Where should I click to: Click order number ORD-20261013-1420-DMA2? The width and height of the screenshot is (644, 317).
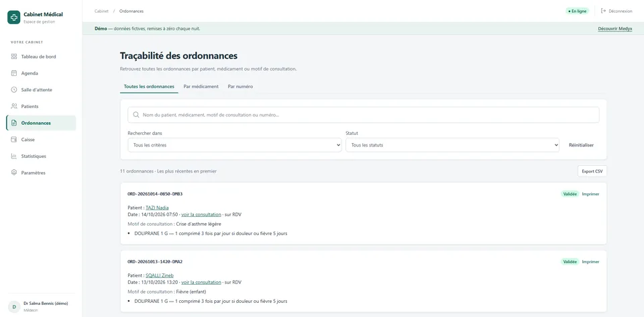155,261
